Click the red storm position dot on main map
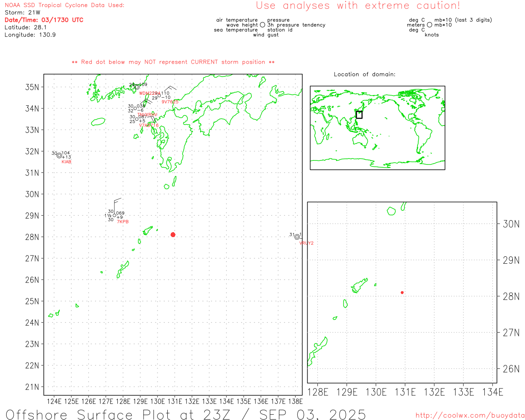This screenshot has width=525, height=420. pos(173,235)
